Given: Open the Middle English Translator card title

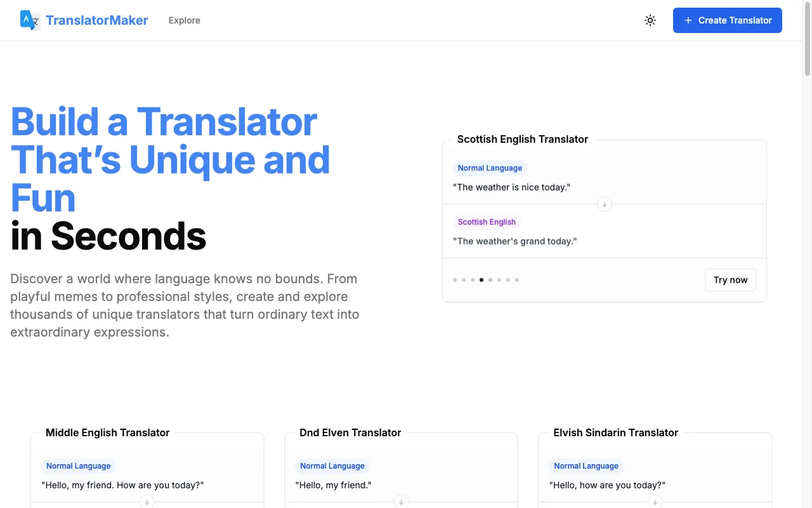Looking at the screenshot, I should (108, 432).
